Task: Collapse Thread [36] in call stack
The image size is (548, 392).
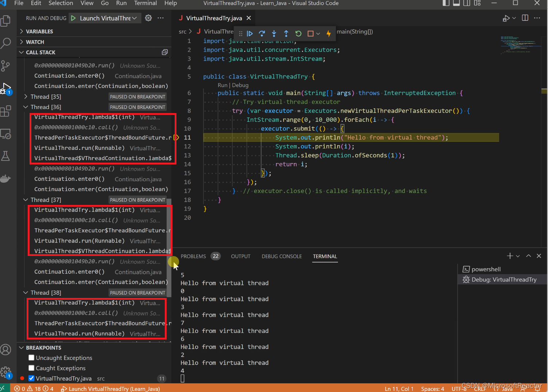Action: (x=26, y=107)
